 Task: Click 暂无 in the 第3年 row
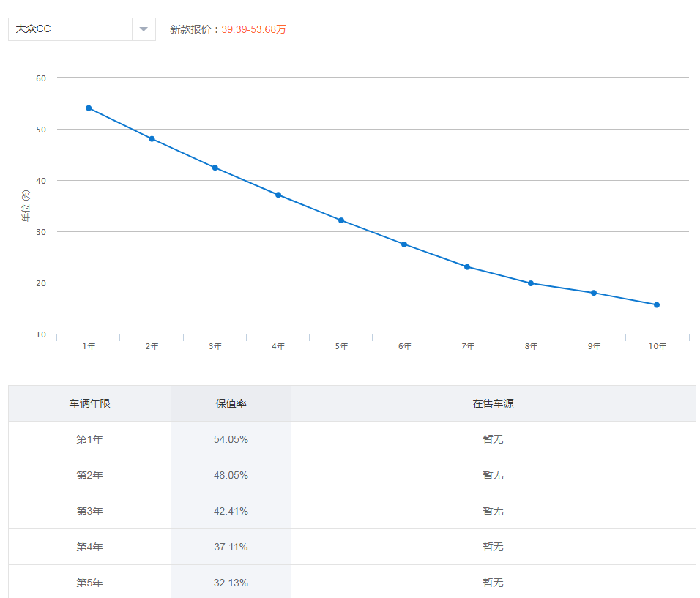[494, 511]
